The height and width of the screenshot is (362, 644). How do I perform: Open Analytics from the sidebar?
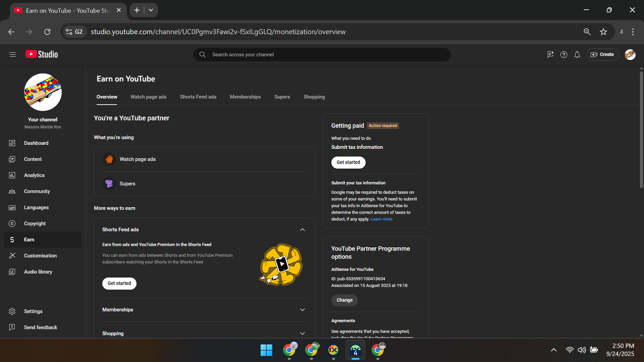pos(34,175)
